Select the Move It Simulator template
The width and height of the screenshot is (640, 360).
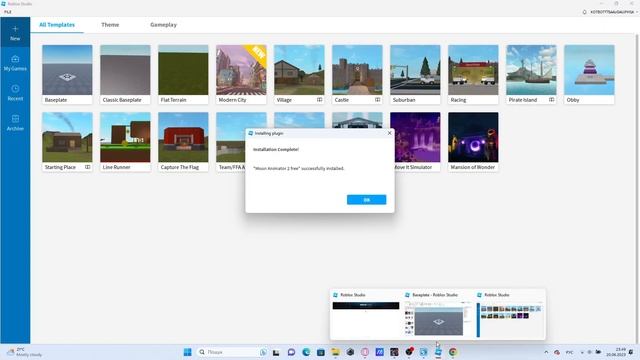tap(417, 142)
